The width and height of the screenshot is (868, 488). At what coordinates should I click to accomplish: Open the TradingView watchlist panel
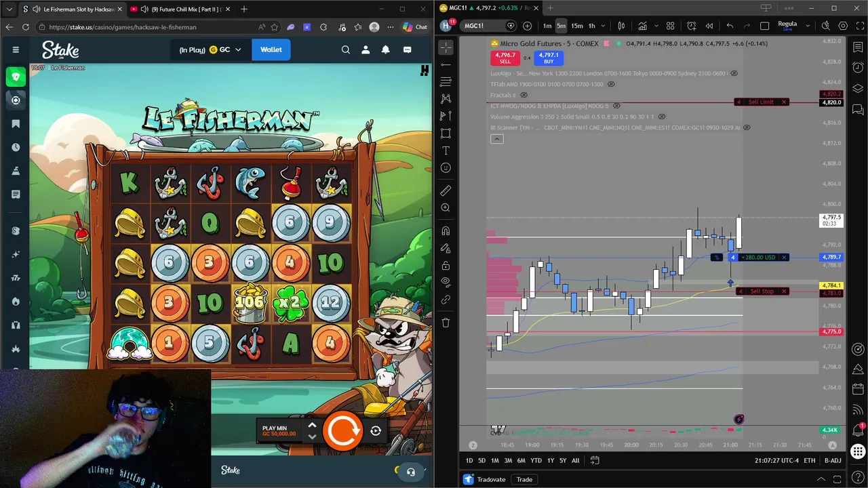[858, 47]
